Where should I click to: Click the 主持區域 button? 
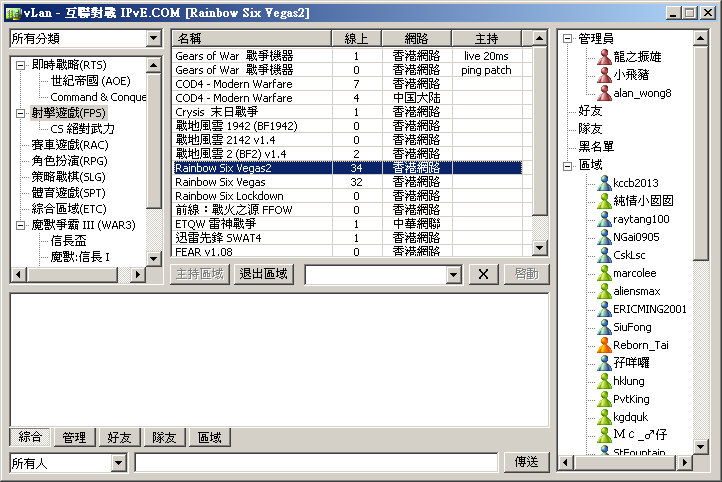tap(200, 274)
